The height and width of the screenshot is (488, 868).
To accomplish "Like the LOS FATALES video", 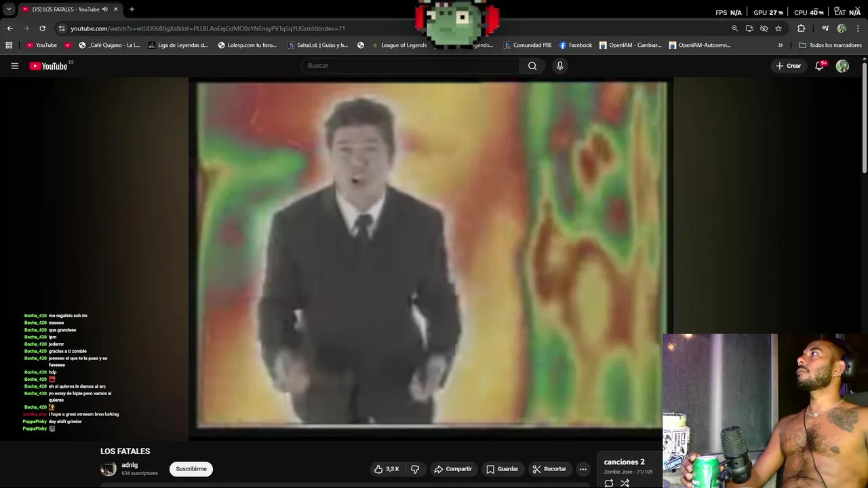I will point(387,469).
